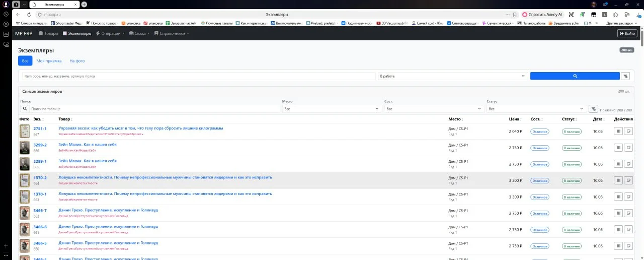
Task: Expand the Операции menu in the navbar
Action: click(110, 33)
